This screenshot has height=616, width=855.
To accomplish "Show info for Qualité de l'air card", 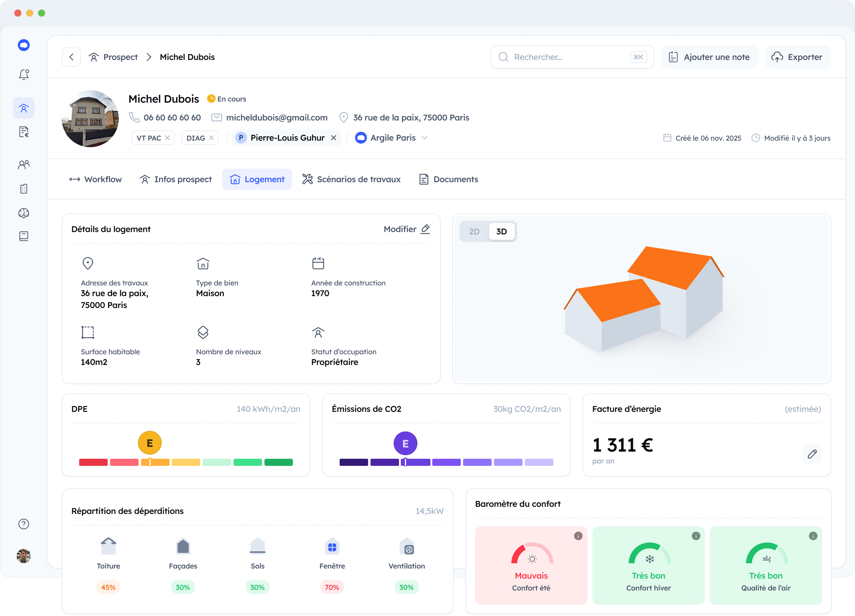I will click(x=813, y=536).
